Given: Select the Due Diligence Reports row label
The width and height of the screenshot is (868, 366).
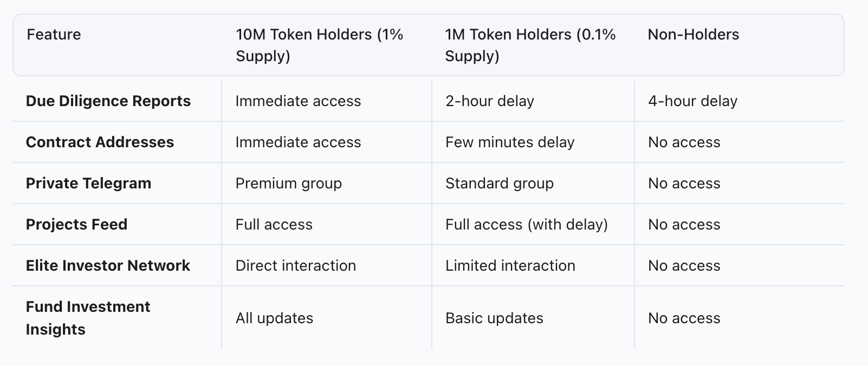Looking at the screenshot, I should 108,101.
